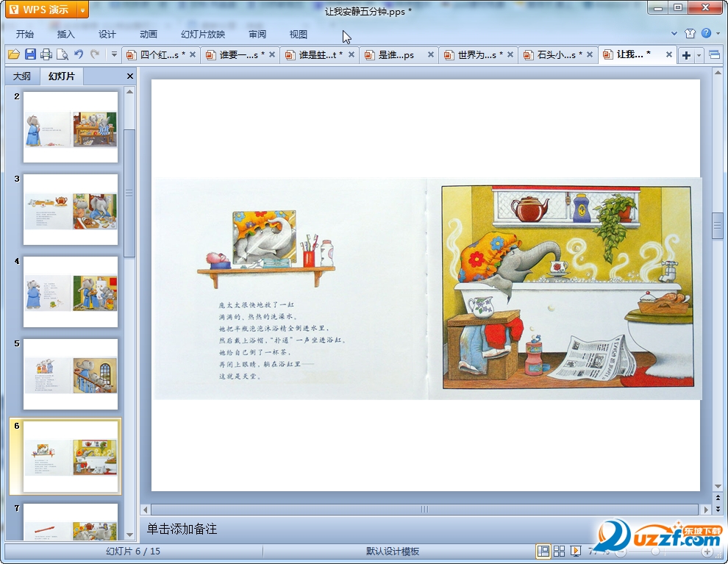Go to next slide double-arrow button
728x564 pixels.
[718, 509]
